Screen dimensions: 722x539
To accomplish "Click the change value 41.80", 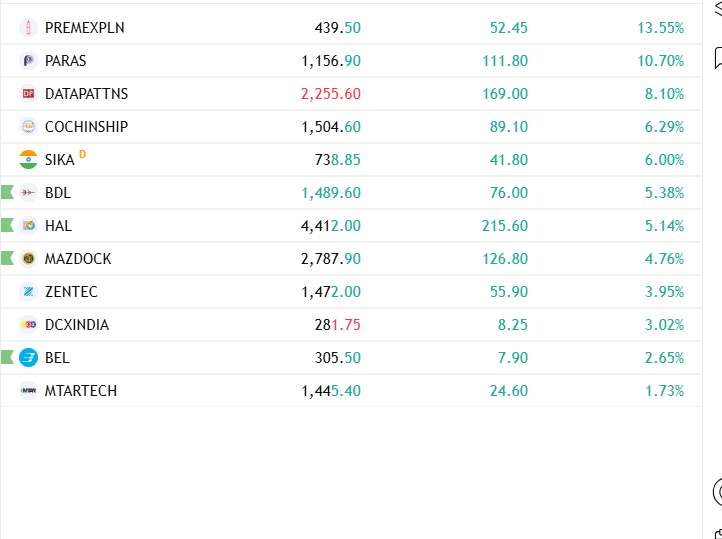I will pyautogui.click(x=508, y=160).
